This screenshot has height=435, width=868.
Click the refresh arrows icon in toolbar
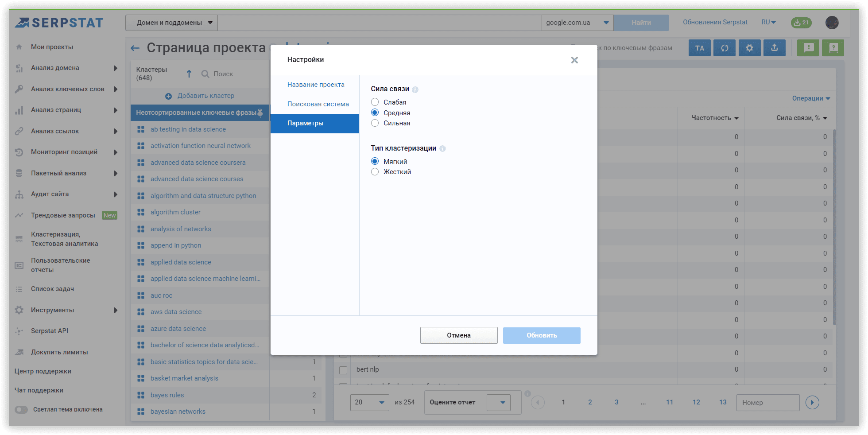pyautogui.click(x=725, y=48)
